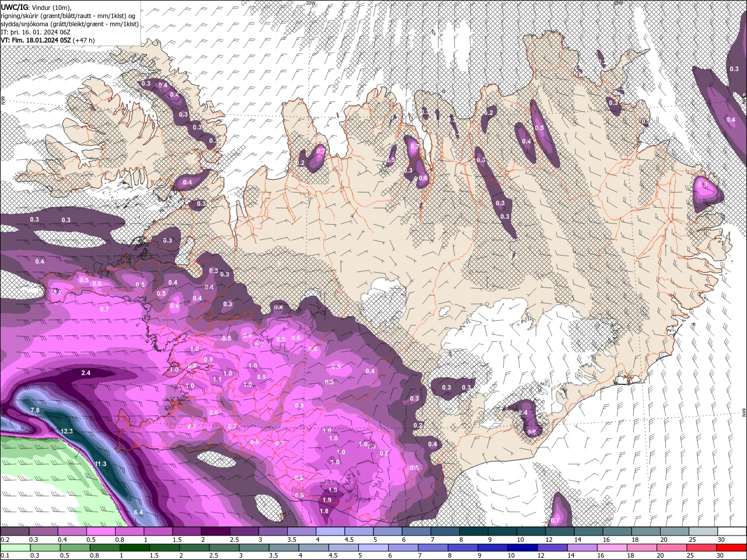The width and height of the screenshot is (747, 560).
Task: Click the 12.3 precipitation value on map
Action: coord(66,431)
